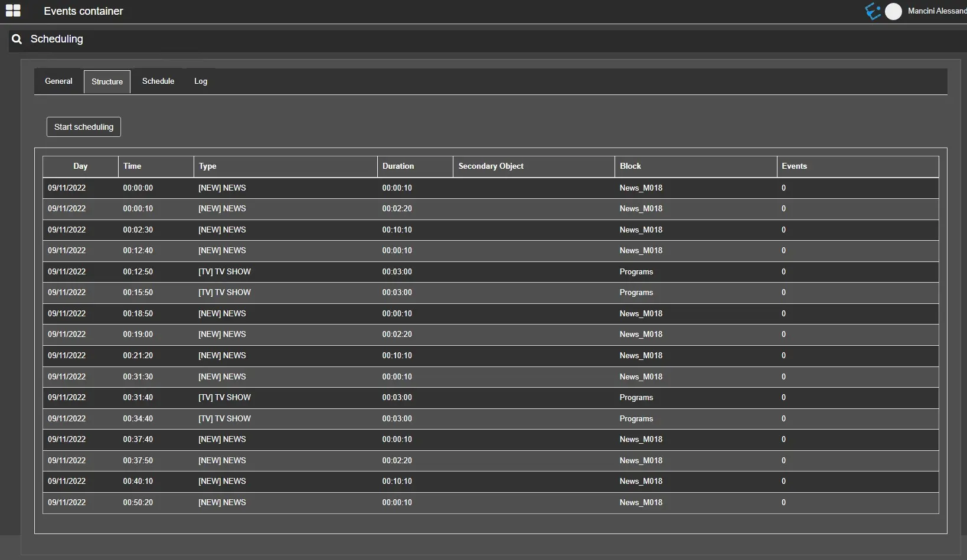Click the Duration column header
Screen dimensions: 967x560
pos(398,166)
